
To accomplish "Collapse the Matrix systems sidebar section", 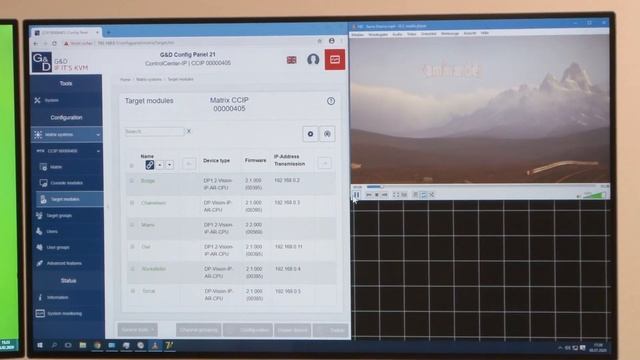I will [x=98, y=135].
